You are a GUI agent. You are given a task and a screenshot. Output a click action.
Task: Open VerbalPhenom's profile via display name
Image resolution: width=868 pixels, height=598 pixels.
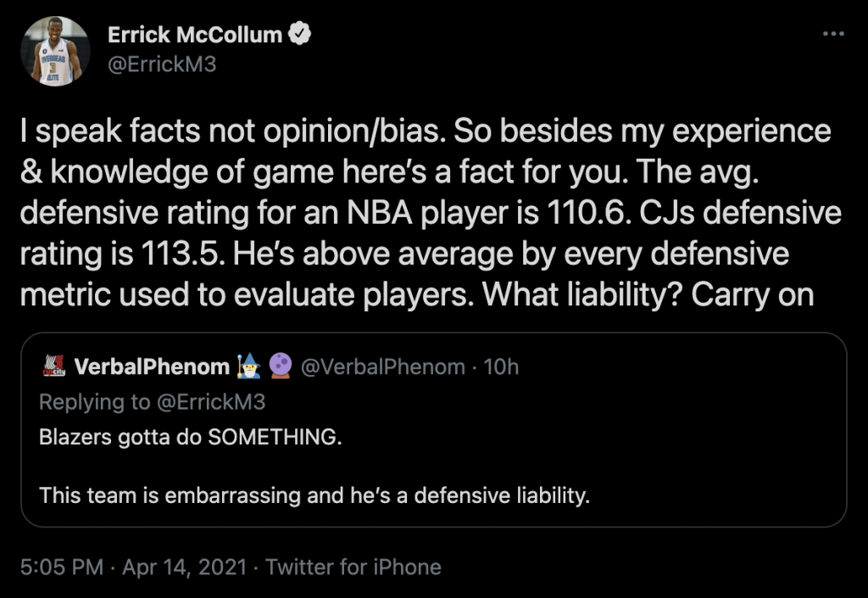click(152, 366)
